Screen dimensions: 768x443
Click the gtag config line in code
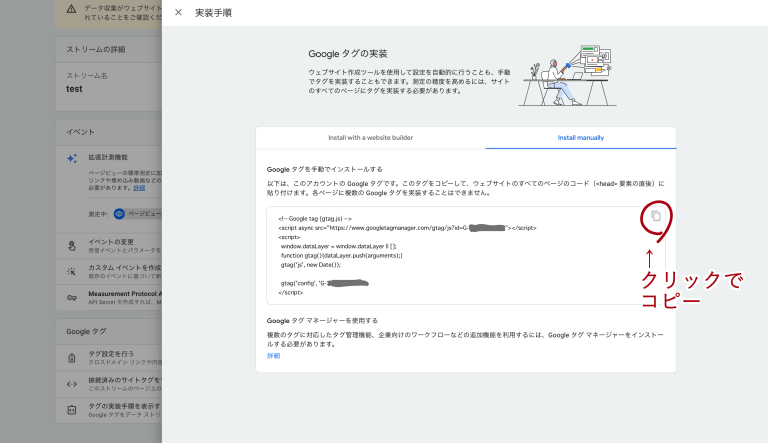click(324, 283)
